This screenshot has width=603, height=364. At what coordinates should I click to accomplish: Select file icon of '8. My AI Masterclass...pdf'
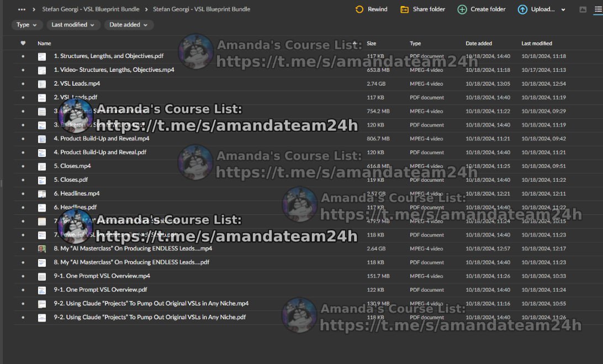(x=42, y=263)
